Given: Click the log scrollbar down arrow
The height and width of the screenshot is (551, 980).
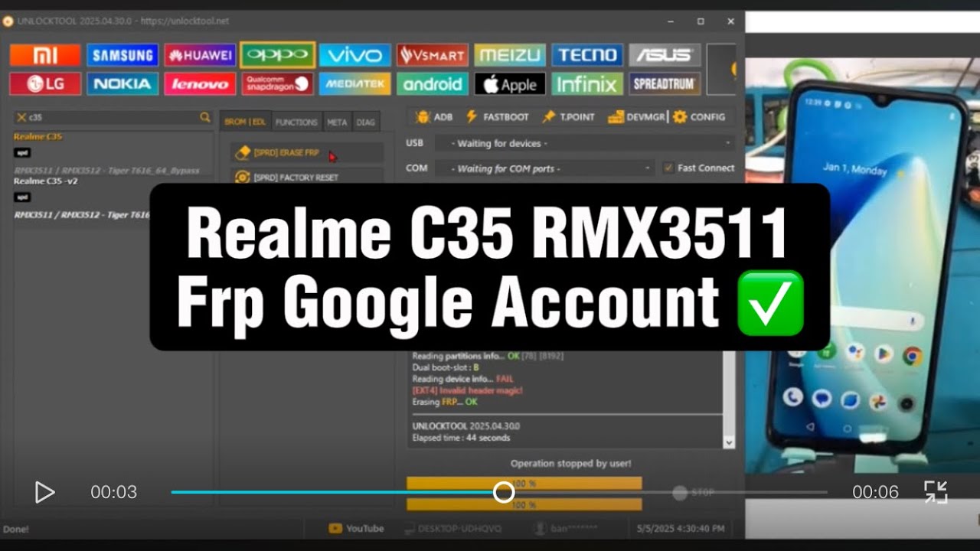Looking at the screenshot, I should pyautogui.click(x=729, y=442).
